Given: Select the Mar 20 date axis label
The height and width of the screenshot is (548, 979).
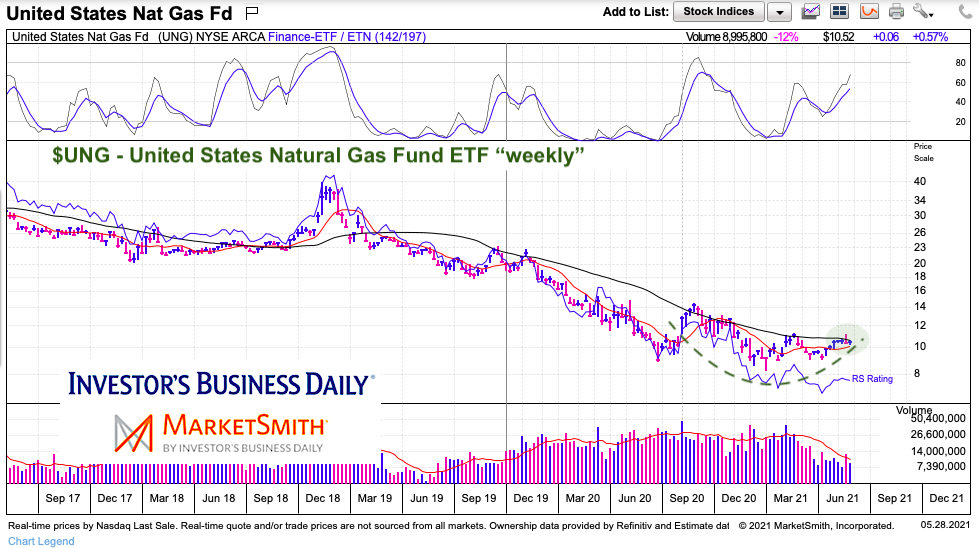Looking at the screenshot, I should pos(583,498).
